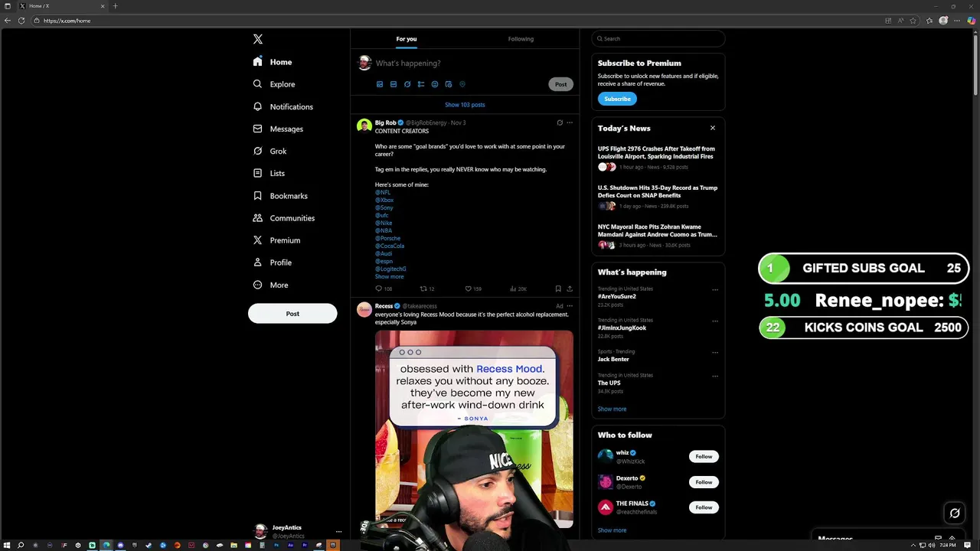Click Grok icon on Big Rob's post

tap(560, 122)
